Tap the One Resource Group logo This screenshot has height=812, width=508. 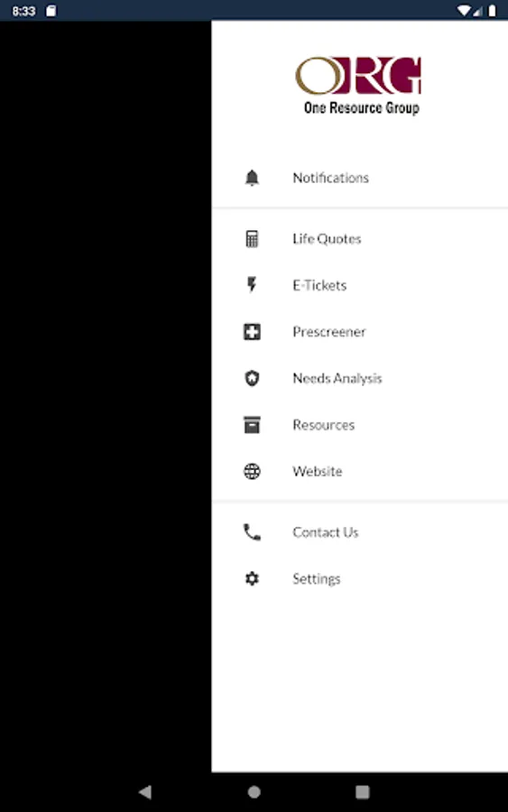[358, 86]
